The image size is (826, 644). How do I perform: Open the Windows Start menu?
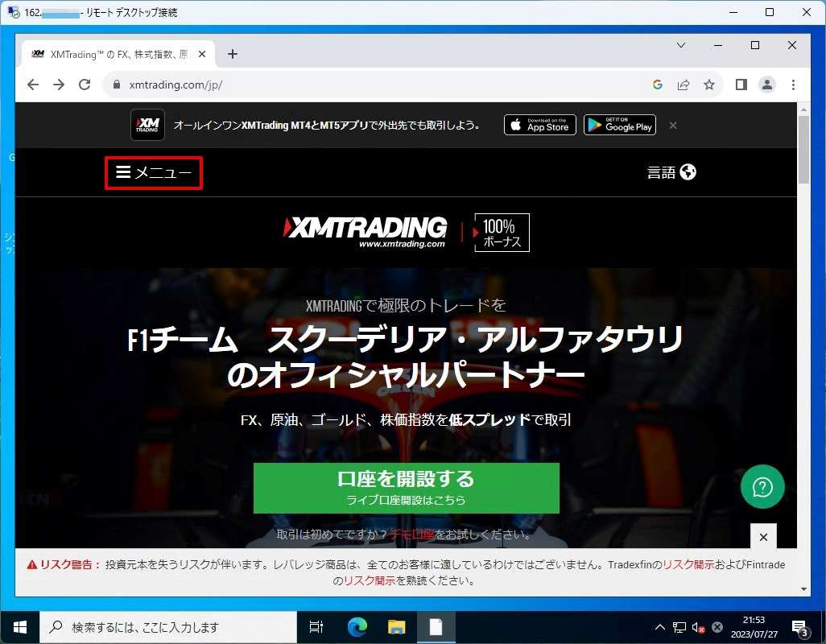[x=20, y=627]
